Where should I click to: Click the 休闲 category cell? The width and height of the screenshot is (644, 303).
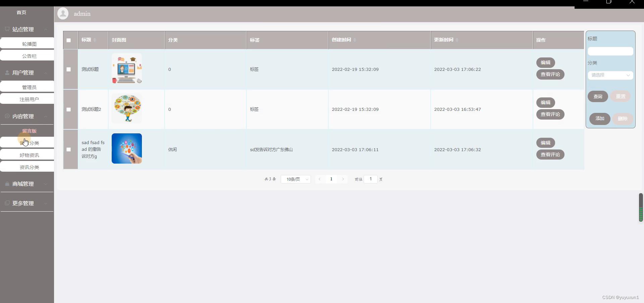[172, 149]
